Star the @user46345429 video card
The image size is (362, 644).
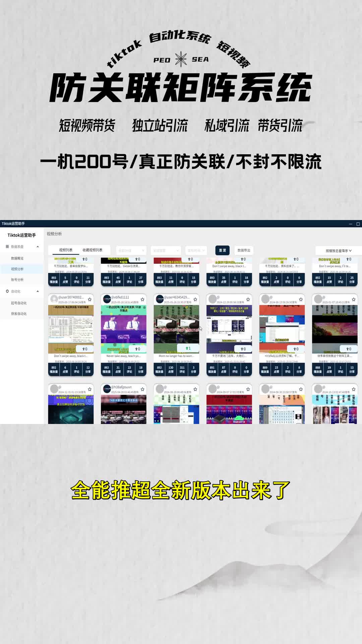[195, 300]
